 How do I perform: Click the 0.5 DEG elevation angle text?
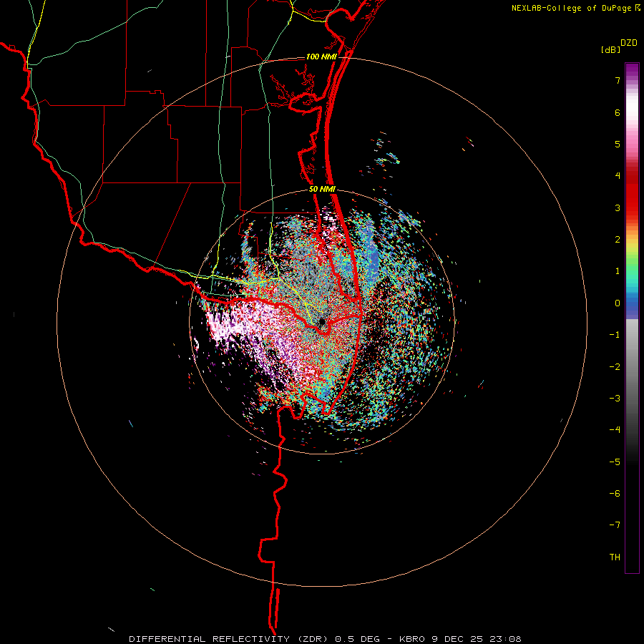(357, 639)
